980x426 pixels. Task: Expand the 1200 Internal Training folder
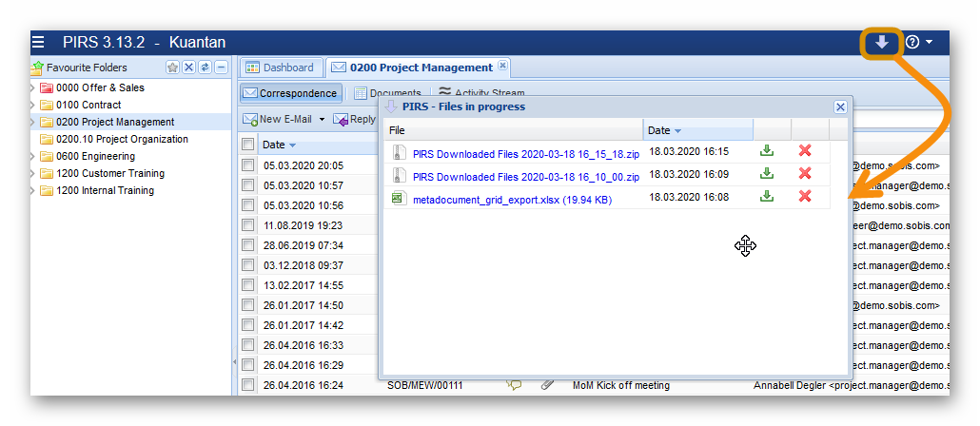pyautogui.click(x=33, y=190)
